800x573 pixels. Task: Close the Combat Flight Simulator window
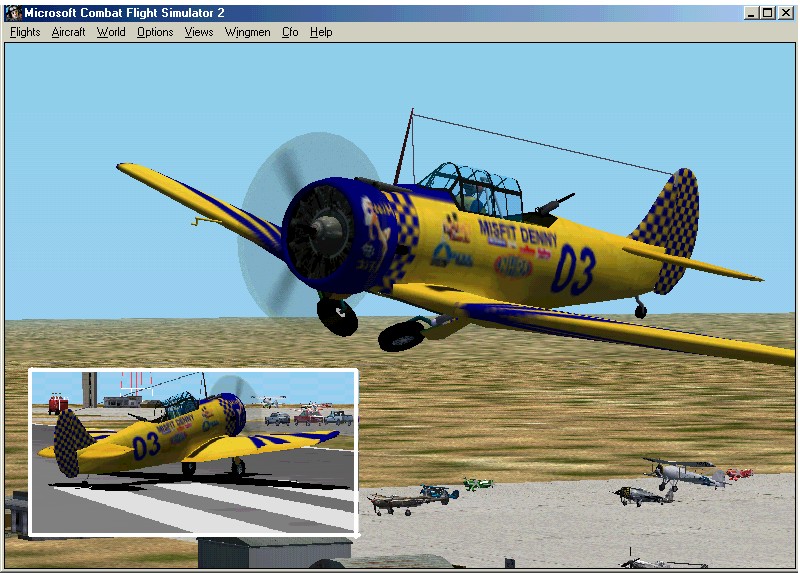(785, 13)
